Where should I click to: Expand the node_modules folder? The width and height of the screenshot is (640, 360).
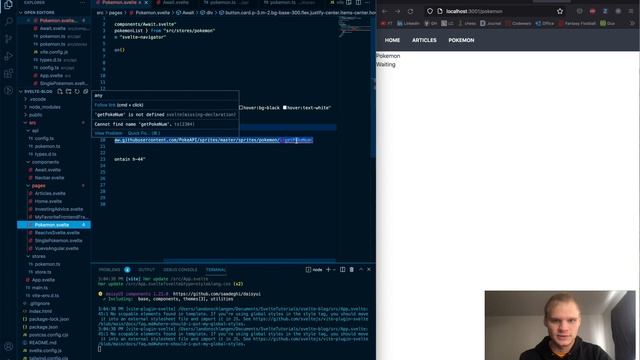[x=26, y=107]
